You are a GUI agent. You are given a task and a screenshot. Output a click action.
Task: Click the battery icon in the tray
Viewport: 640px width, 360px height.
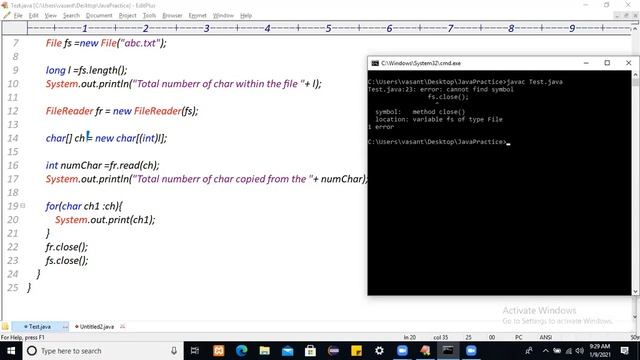click(x=557, y=351)
